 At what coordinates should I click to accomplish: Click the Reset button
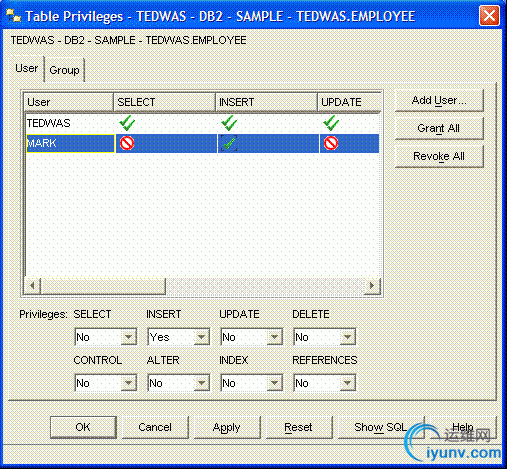[299, 427]
